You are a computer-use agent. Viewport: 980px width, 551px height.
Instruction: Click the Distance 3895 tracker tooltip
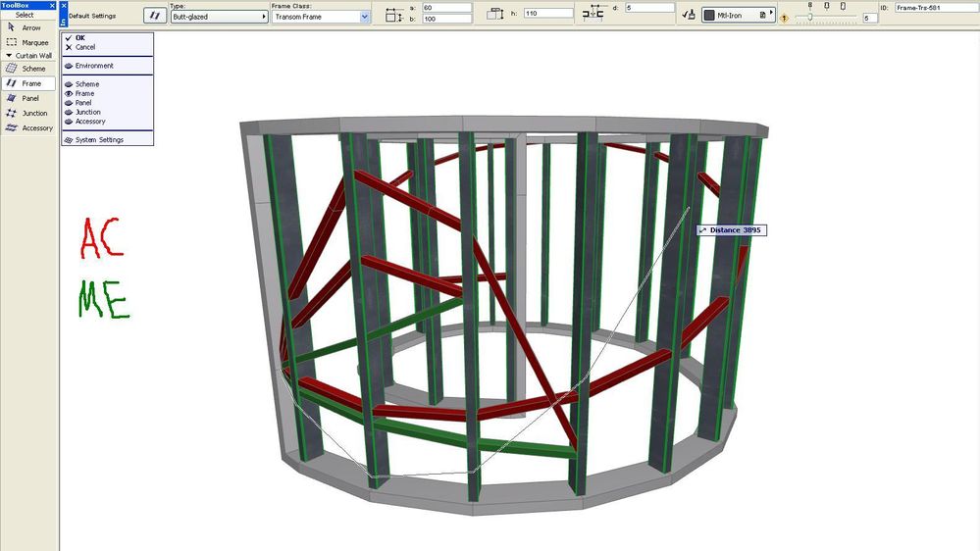pos(731,229)
